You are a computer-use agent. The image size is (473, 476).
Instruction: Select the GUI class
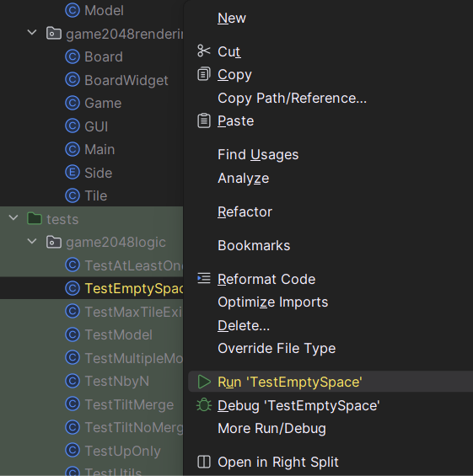coord(96,126)
